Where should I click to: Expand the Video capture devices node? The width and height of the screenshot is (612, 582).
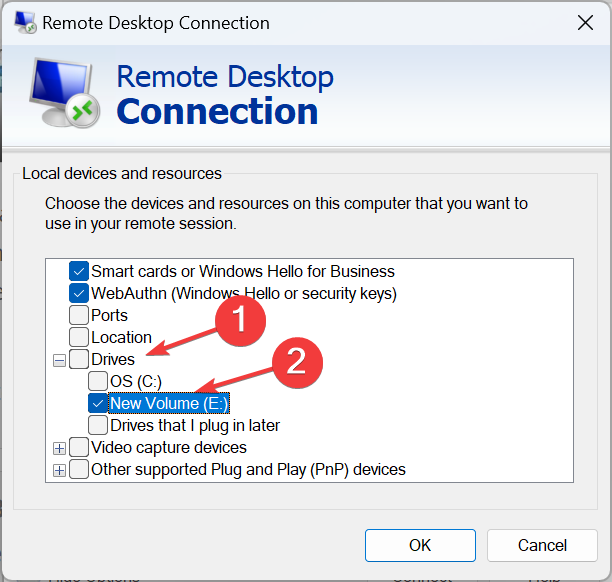point(59,449)
